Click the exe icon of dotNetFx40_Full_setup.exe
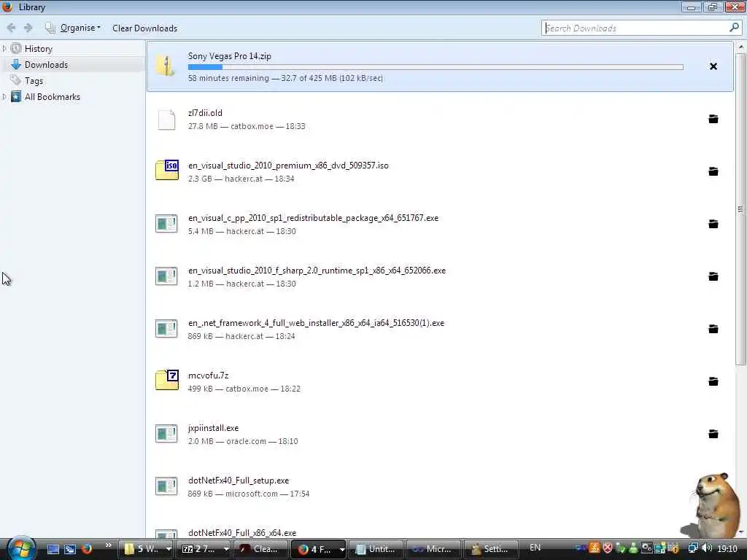This screenshot has width=747, height=560. 166,486
